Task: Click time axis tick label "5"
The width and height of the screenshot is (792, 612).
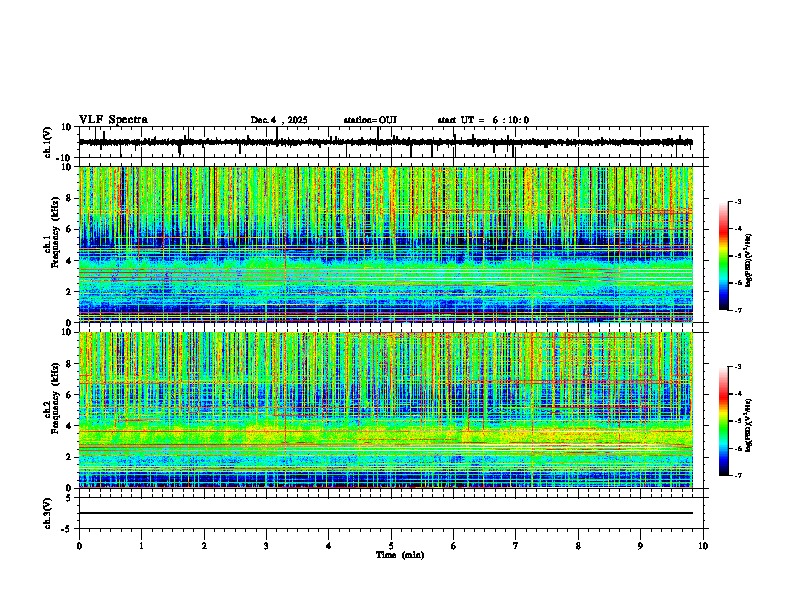Action: coord(391,546)
